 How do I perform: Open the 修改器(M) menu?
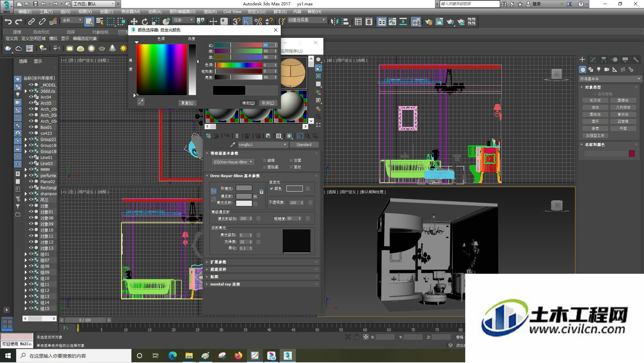130,11
